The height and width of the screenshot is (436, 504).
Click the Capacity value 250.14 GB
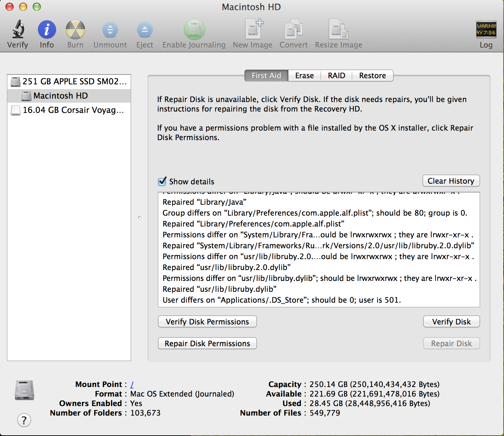374,384
